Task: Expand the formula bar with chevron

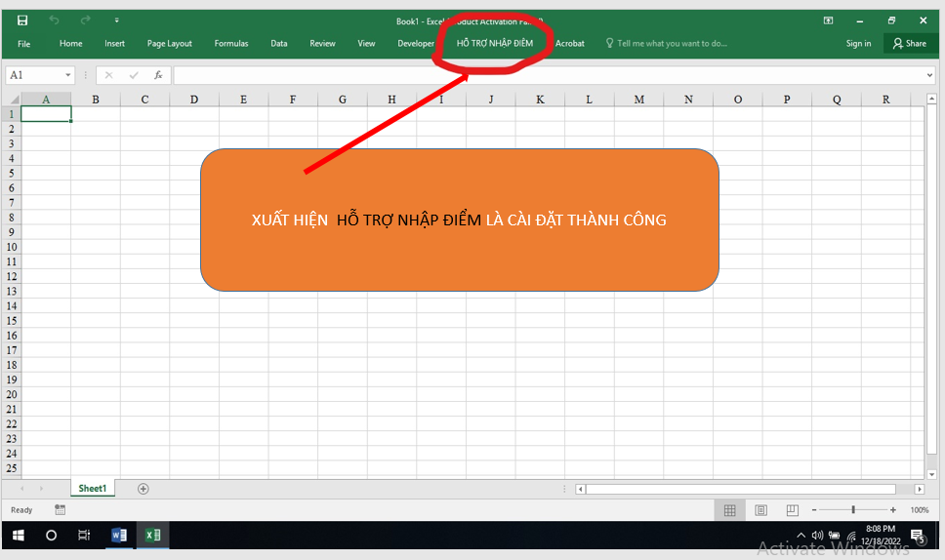Action: pos(928,75)
